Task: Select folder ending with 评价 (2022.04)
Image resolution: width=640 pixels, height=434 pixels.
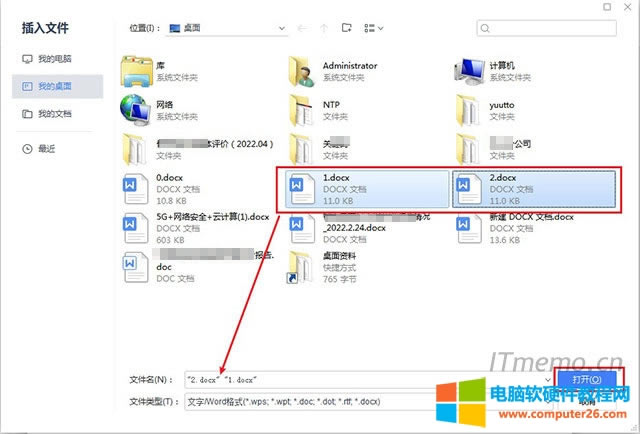Action: point(200,149)
